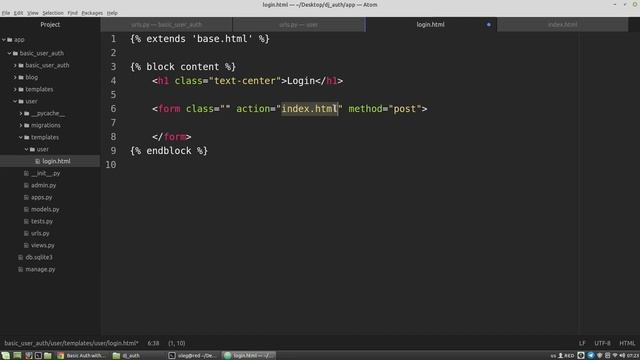This screenshot has width=640, height=360.
Task: Click line number 10 in gutter
Action: click(111, 165)
